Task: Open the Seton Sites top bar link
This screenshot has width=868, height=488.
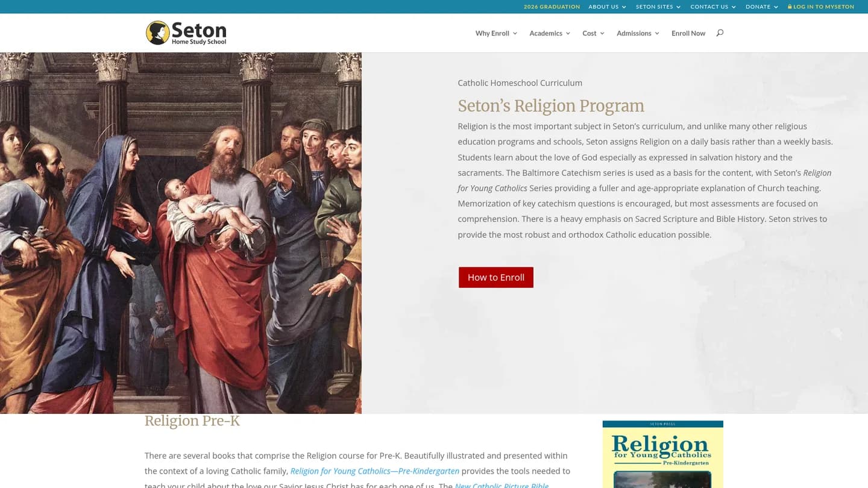Action: 655,7
